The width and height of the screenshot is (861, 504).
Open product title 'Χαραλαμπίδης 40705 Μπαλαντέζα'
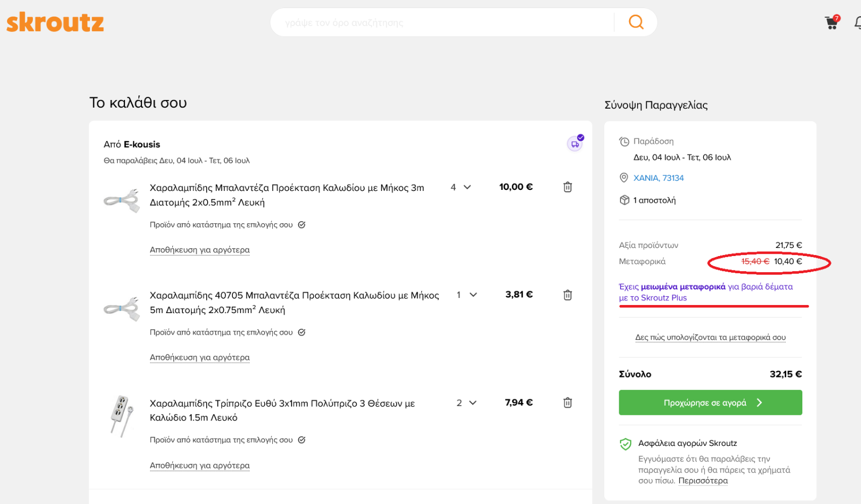pos(294,302)
